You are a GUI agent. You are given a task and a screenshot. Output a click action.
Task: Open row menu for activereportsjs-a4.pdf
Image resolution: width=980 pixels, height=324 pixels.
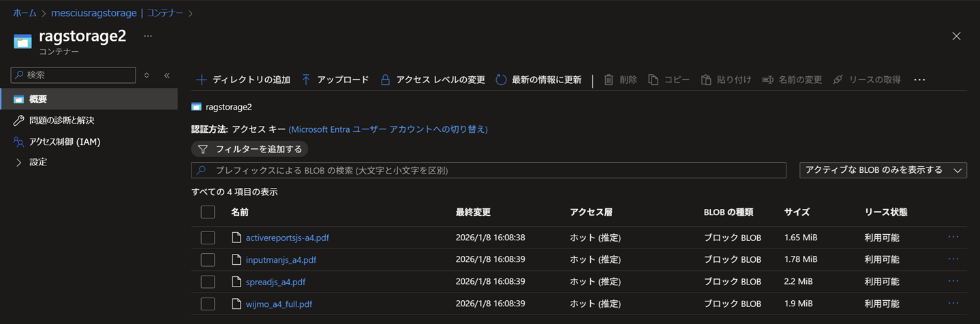coord(953,237)
